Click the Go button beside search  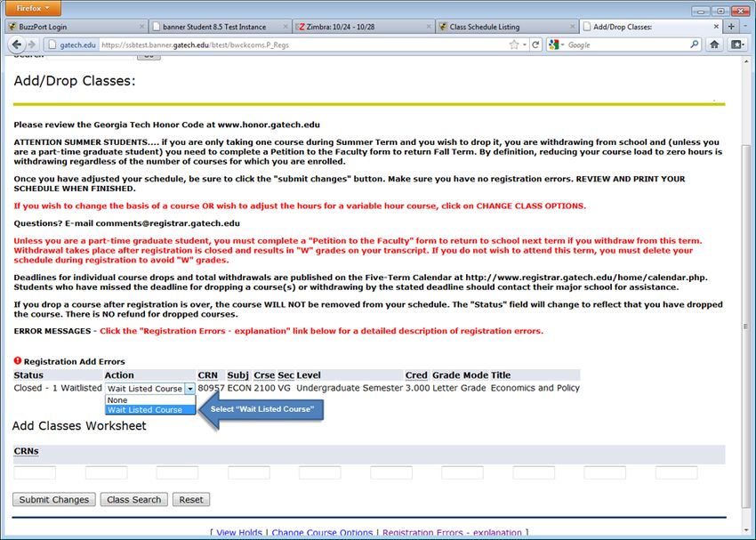coord(149,57)
